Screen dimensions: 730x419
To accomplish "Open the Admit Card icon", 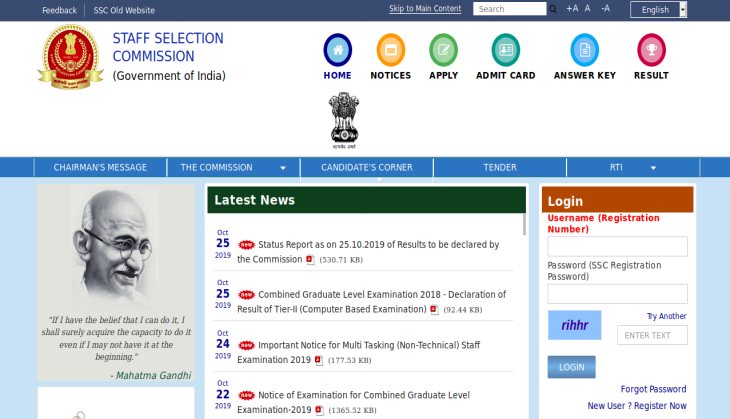I will [x=506, y=50].
